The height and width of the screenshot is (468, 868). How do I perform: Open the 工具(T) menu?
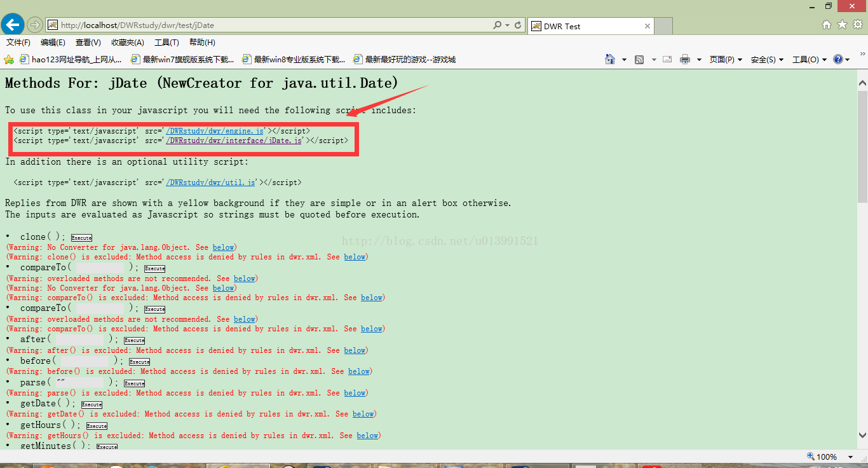pos(166,43)
